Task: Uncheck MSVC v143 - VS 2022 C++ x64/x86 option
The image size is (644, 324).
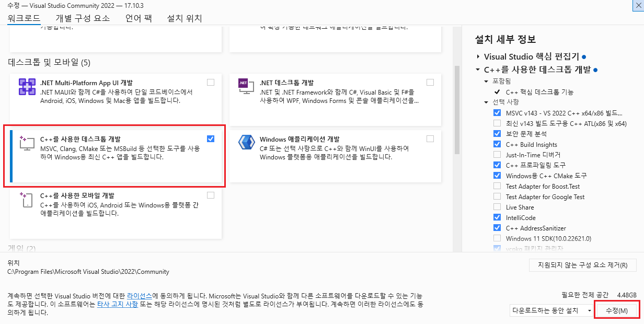Action: pyautogui.click(x=497, y=113)
